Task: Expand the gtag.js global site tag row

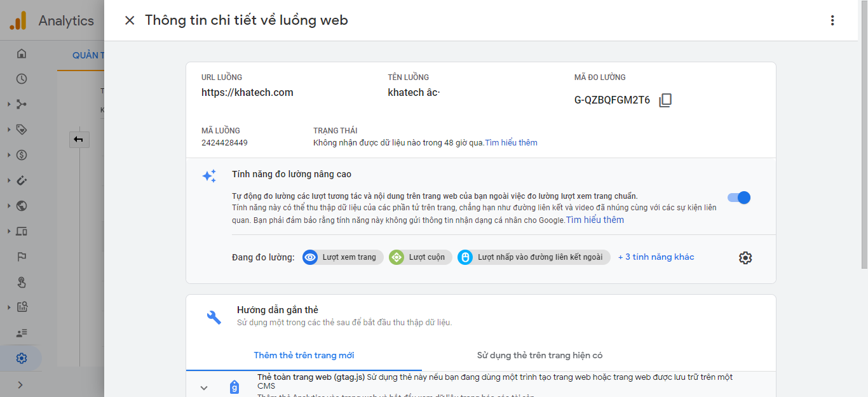Action: click(x=204, y=387)
